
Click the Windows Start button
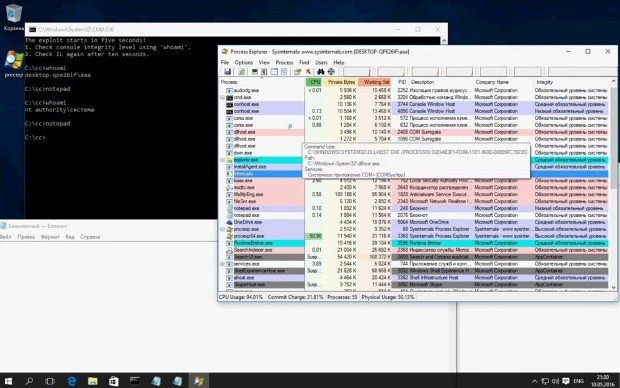(x=8, y=381)
